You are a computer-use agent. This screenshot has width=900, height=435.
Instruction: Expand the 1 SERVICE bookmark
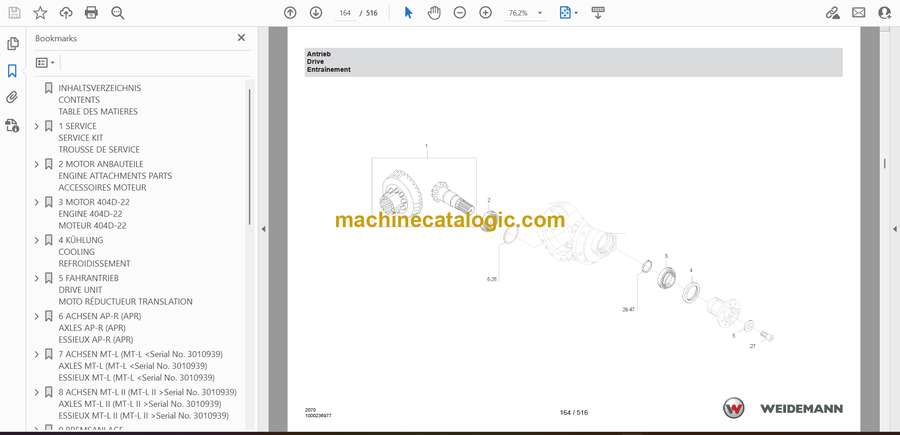pos(37,126)
